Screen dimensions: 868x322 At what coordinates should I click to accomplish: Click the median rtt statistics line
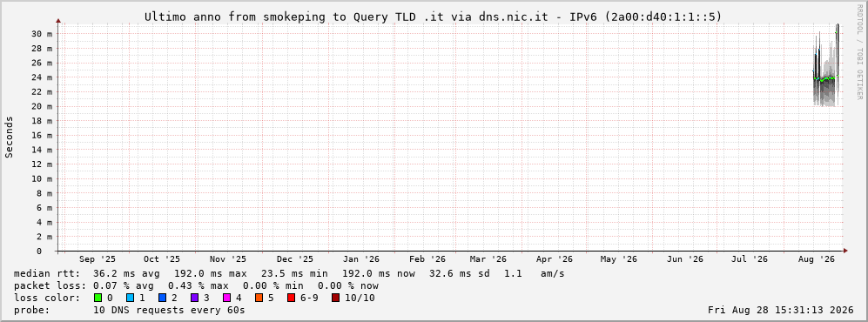click(289, 273)
